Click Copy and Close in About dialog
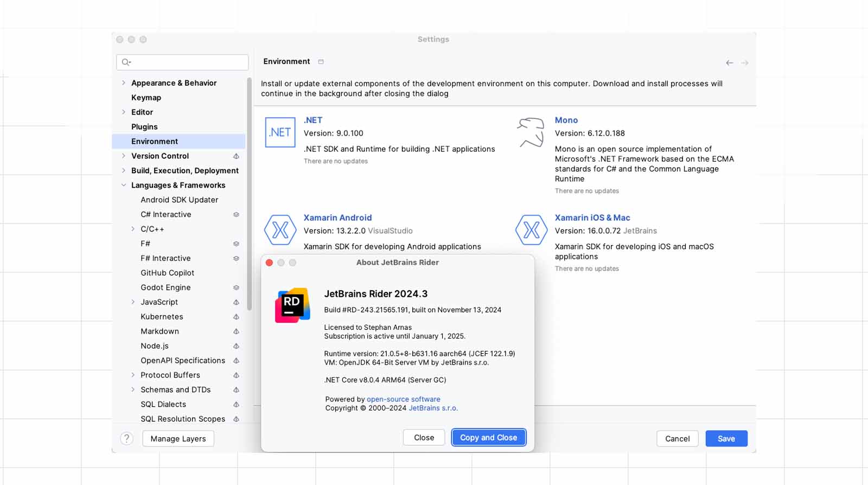Viewport: 868px width, 485px height. point(489,438)
